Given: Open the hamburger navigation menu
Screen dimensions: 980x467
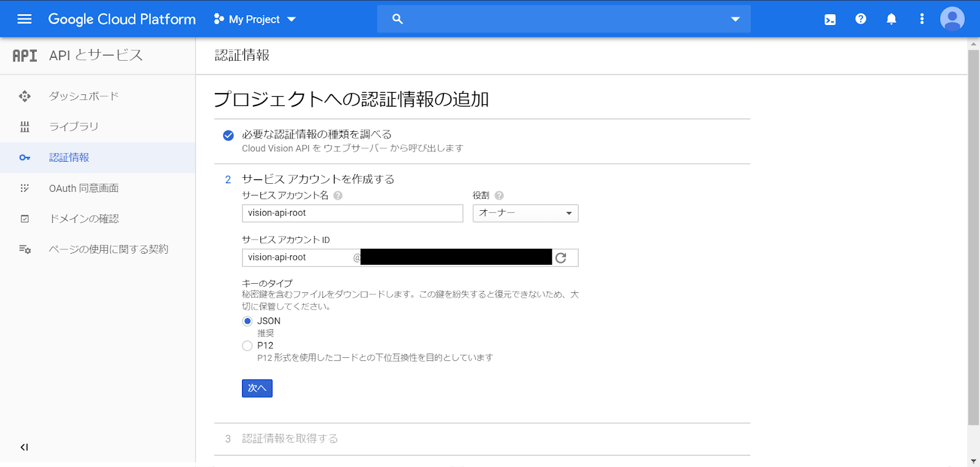Looking at the screenshot, I should click(x=24, y=19).
